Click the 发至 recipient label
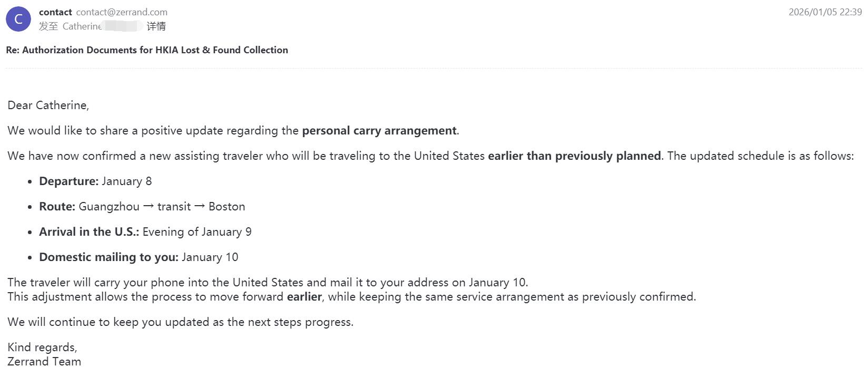Image resolution: width=868 pixels, height=376 pixels. 48,26
